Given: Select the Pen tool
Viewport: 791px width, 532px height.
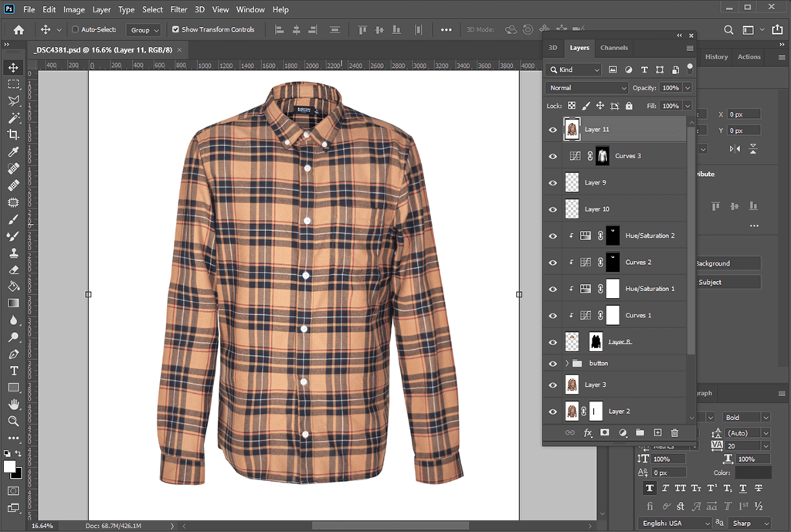Looking at the screenshot, I should pyautogui.click(x=14, y=354).
